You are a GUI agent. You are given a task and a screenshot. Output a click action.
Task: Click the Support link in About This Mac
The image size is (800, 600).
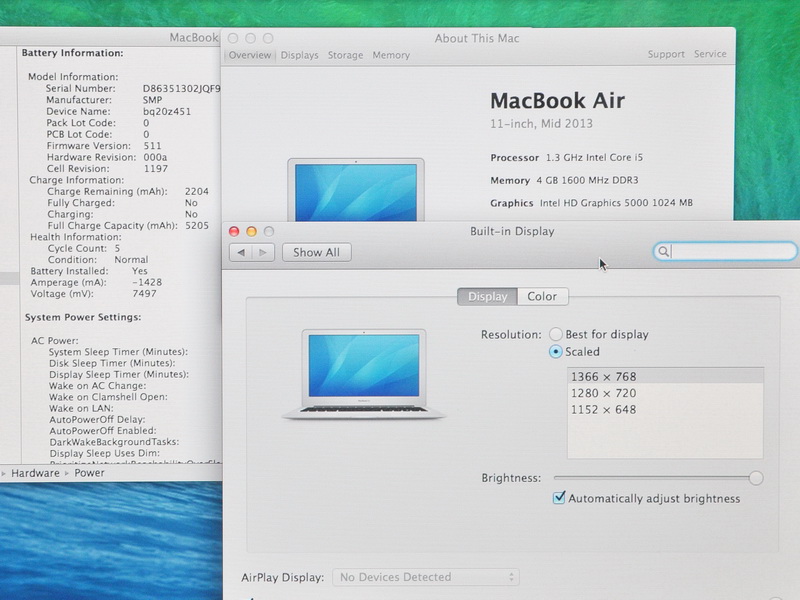tap(666, 54)
